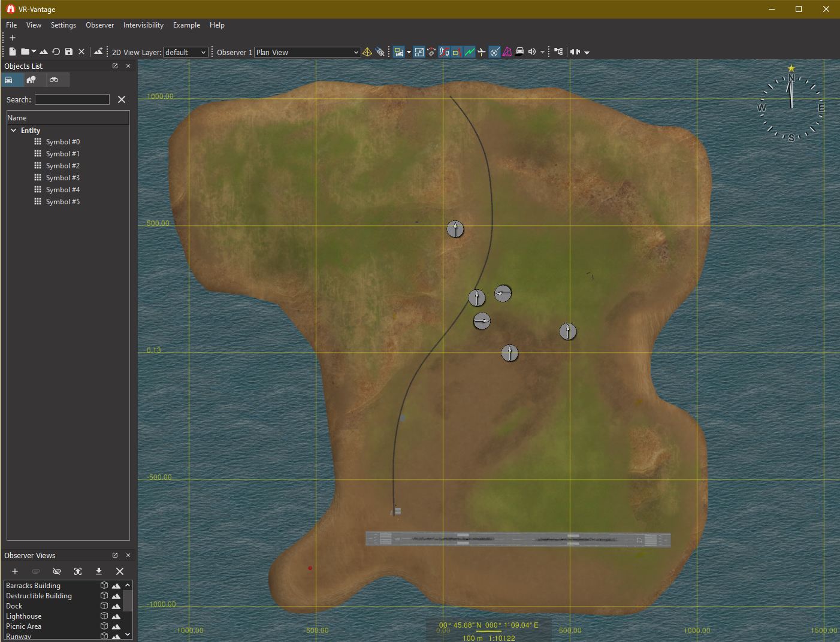Open the speaker options dropdown arrow

(542, 52)
